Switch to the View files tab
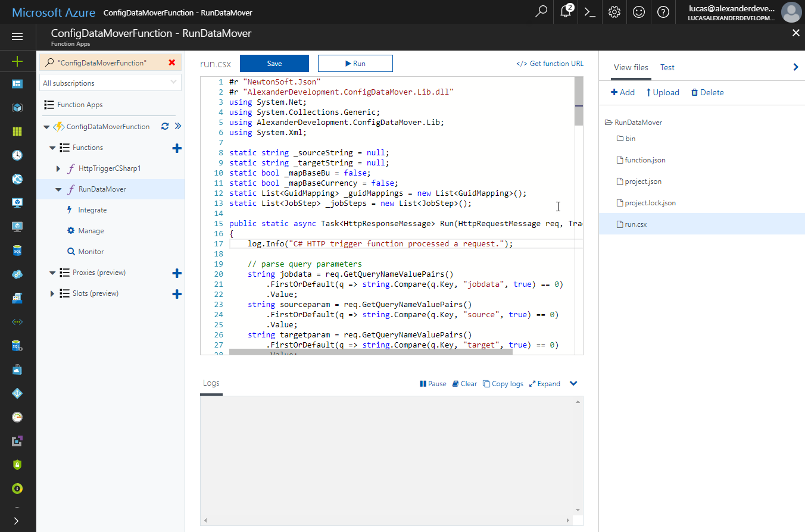Viewport: 805px width, 532px height. (x=631, y=67)
